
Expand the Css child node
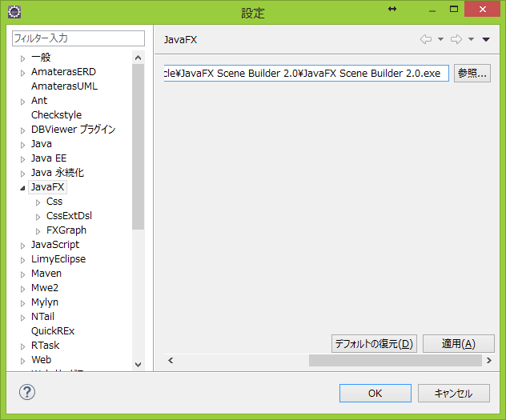38,202
